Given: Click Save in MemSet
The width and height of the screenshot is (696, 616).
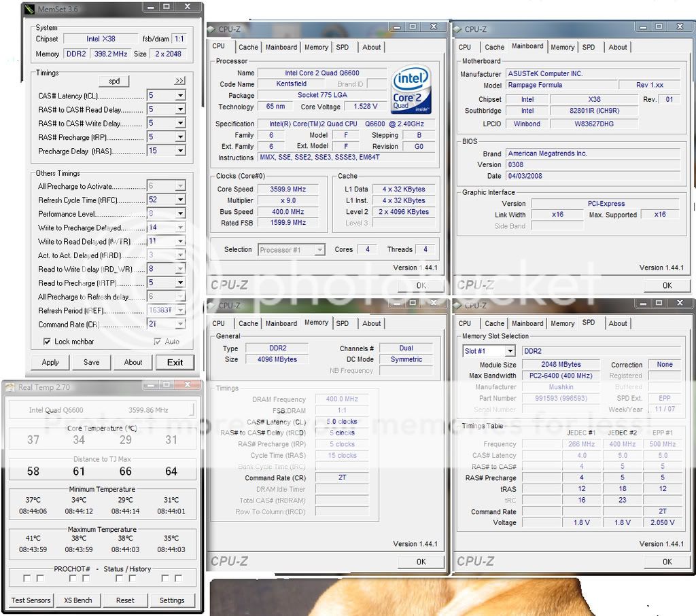Looking at the screenshot, I should pyautogui.click(x=92, y=362).
